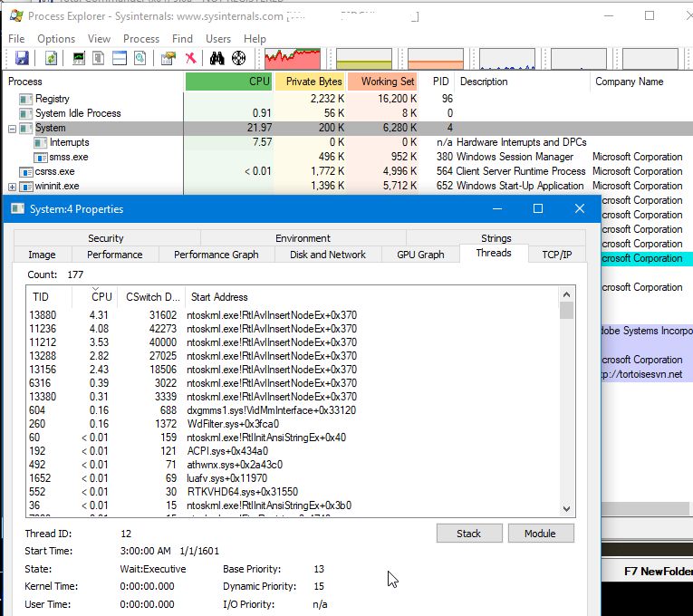Click the Interrupts process icon
The height and width of the screenshot is (616, 693).
point(41,143)
